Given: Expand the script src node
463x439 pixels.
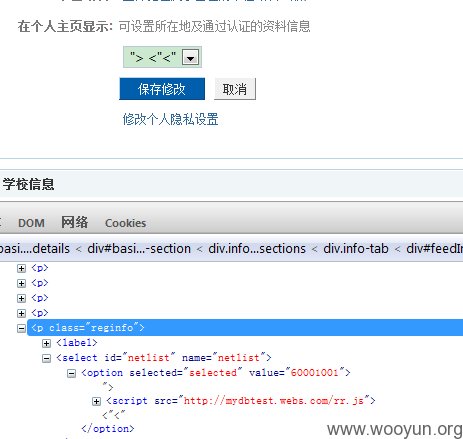Looking at the screenshot, I should (96, 401).
